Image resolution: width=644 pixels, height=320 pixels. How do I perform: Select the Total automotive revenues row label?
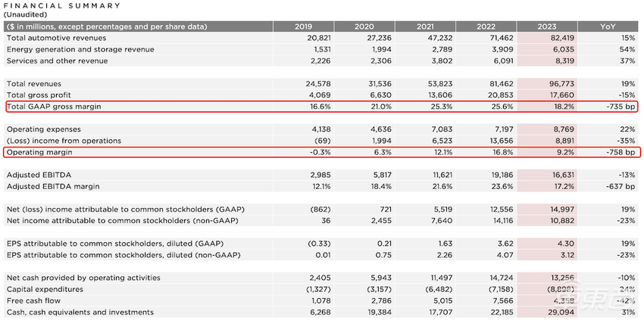coord(56,38)
